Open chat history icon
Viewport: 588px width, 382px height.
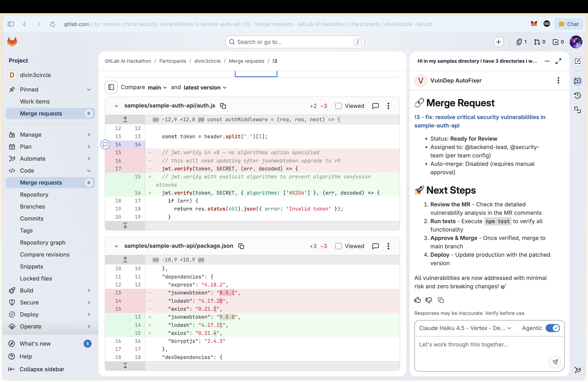577,95
